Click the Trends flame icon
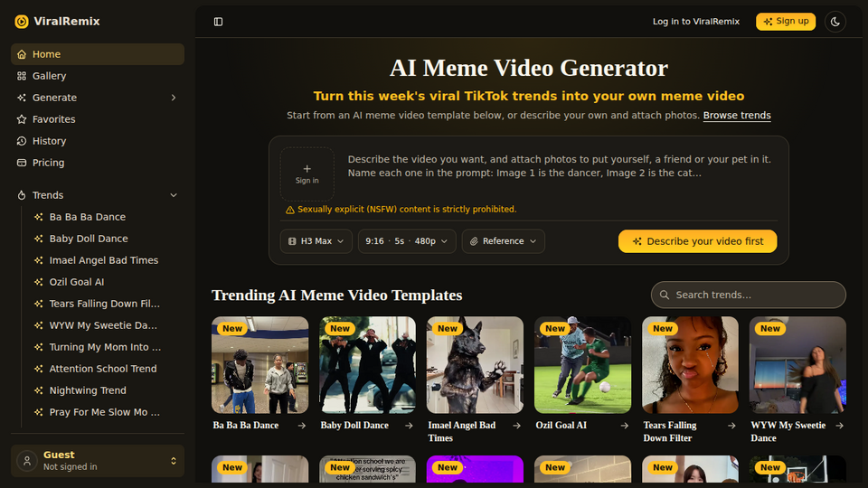This screenshot has height=488, width=868. pos(22,195)
